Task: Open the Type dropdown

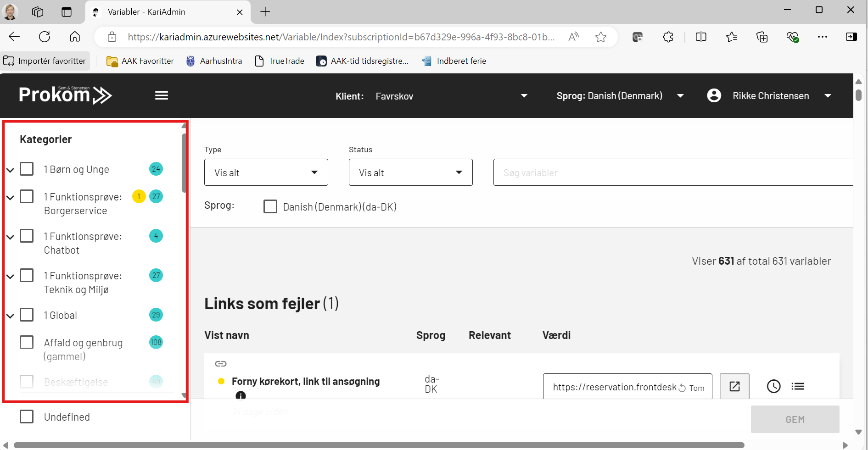Action: (266, 172)
